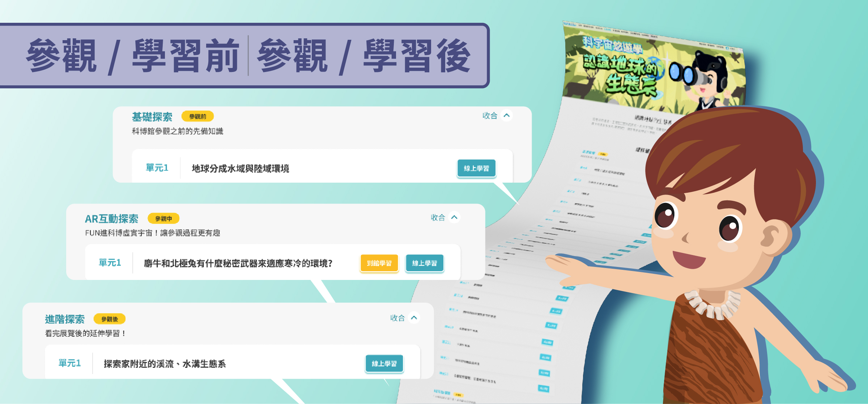The width and height of the screenshot is (868, 404).
Task: Click the yellow 參觀前 badge
Action: (197, 116)
